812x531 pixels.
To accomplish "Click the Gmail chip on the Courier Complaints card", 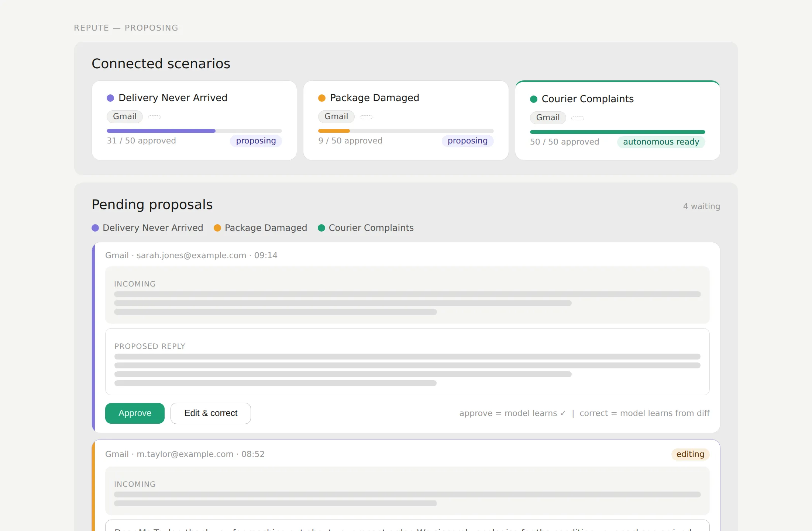I will (x=548, y=118).
